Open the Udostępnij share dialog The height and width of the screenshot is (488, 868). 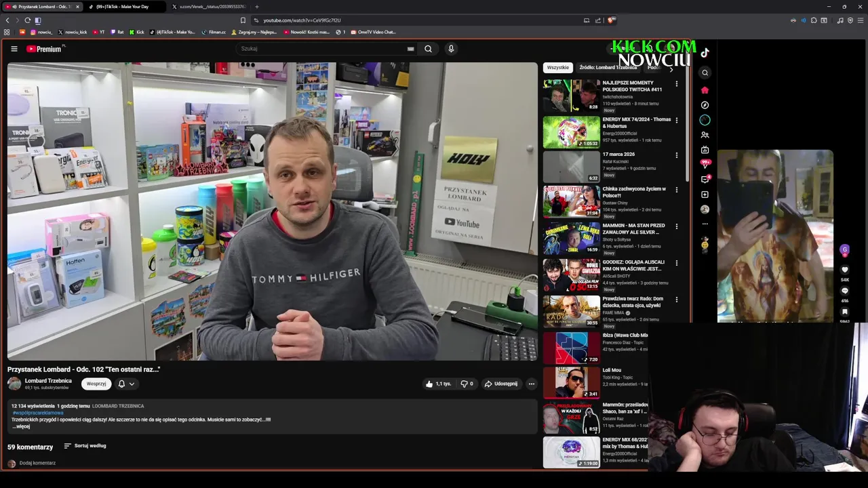[x=501, y=384]
